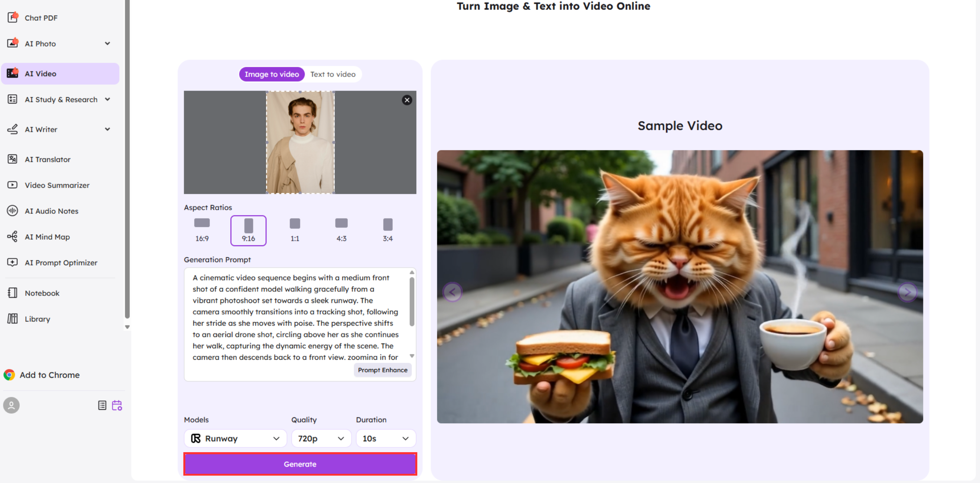980x483 pixels.
Task: Click the Generate button
Action: [x=300, y=464]
